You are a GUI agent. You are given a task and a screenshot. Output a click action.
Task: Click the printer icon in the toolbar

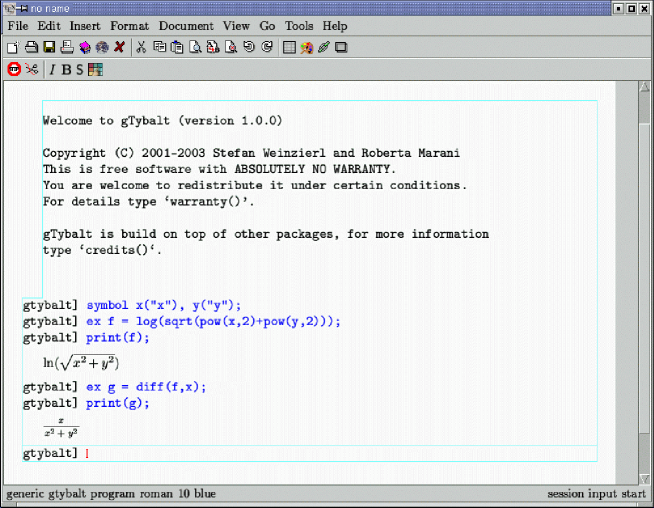pyautogui.click(x=66, y=47)
